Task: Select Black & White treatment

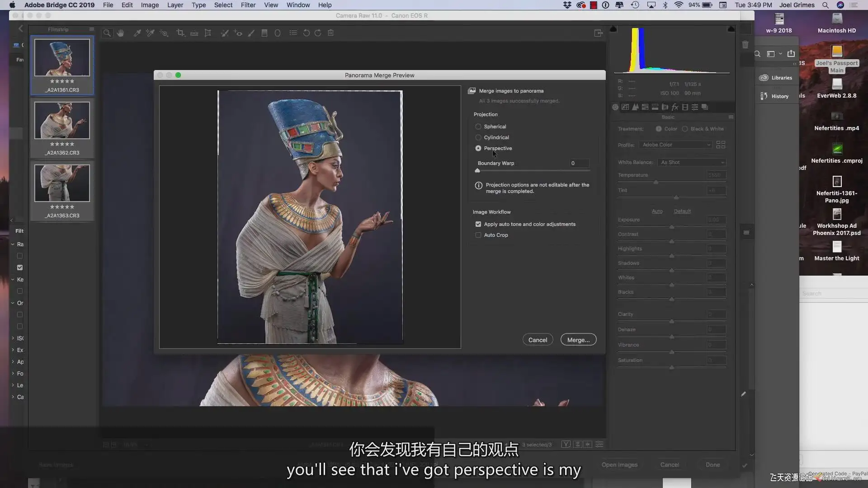Action: (685, 129)
